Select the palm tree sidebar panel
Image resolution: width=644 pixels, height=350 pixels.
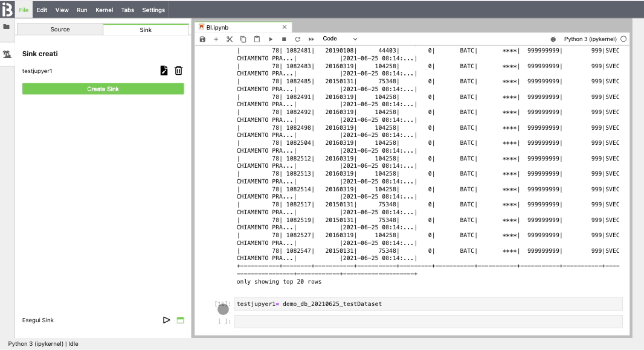[7, 54]
